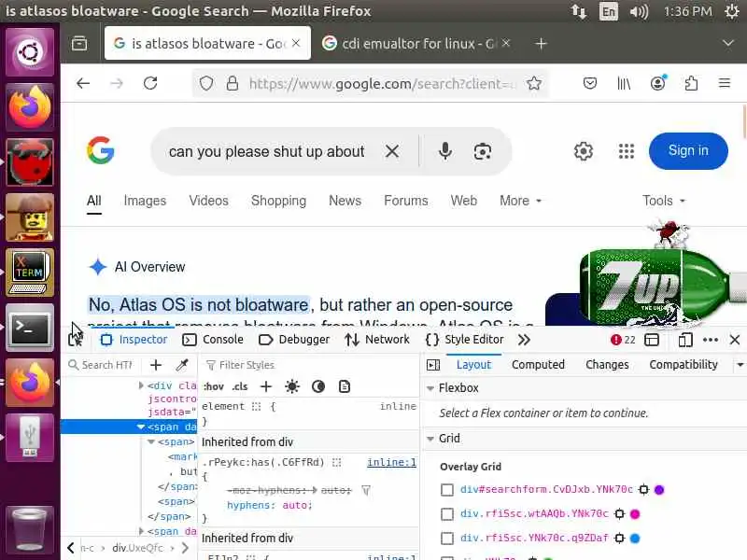Select an iframe with the frame picker icon
747x560 pixels.
pos(651,340)
